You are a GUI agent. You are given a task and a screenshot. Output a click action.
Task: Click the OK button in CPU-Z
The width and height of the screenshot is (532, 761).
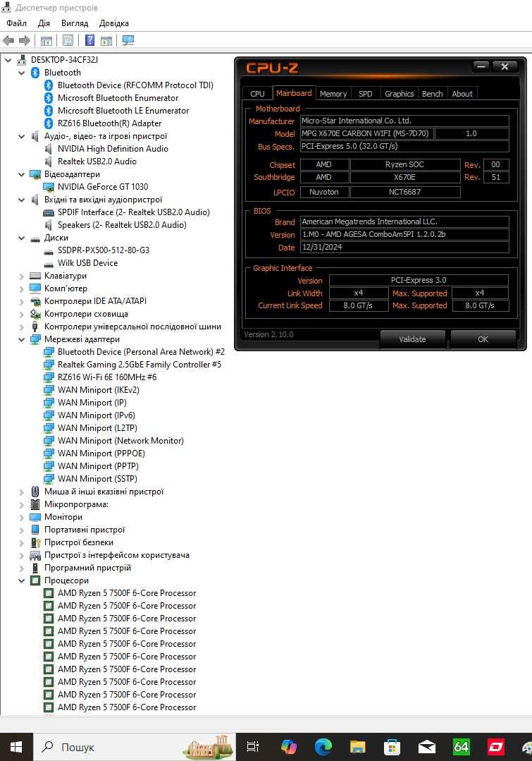[483, 339]
